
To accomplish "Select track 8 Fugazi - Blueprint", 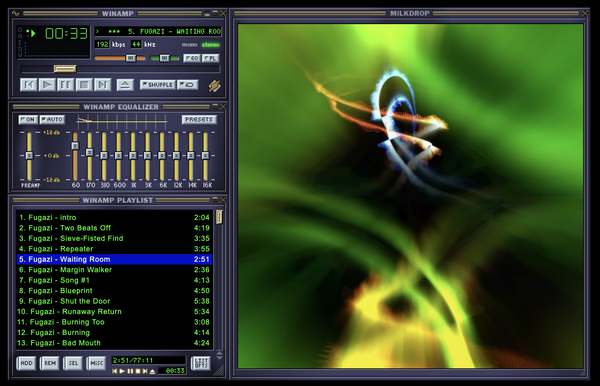I will (x=114, y=290).
